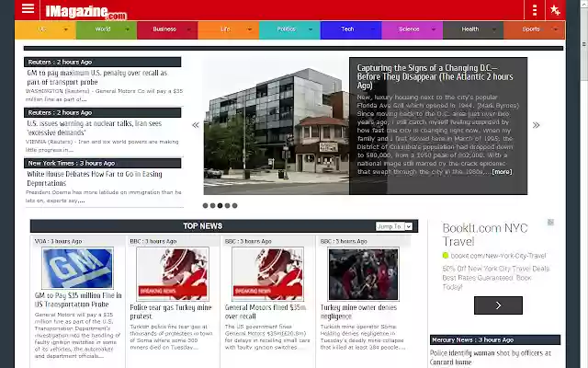Open White House Debates deportations article
Screen dimensions: 588x368
pos(95,178)
